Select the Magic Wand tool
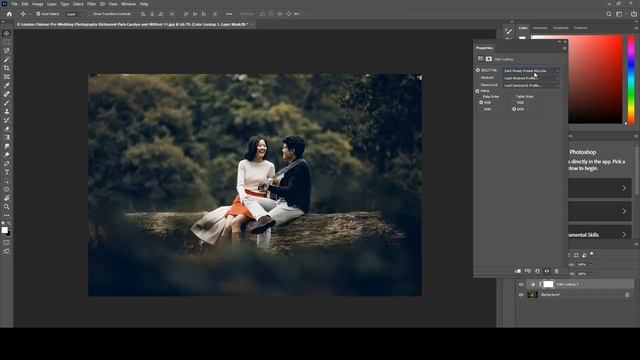 pyautogui.click(x=7, y=60)
